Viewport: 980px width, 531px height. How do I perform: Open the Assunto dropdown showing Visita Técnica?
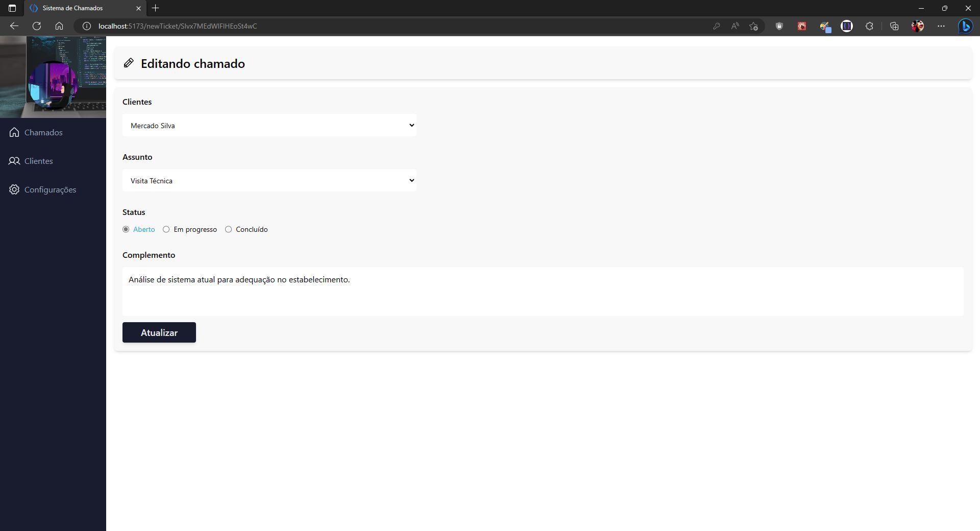(269, 180)
